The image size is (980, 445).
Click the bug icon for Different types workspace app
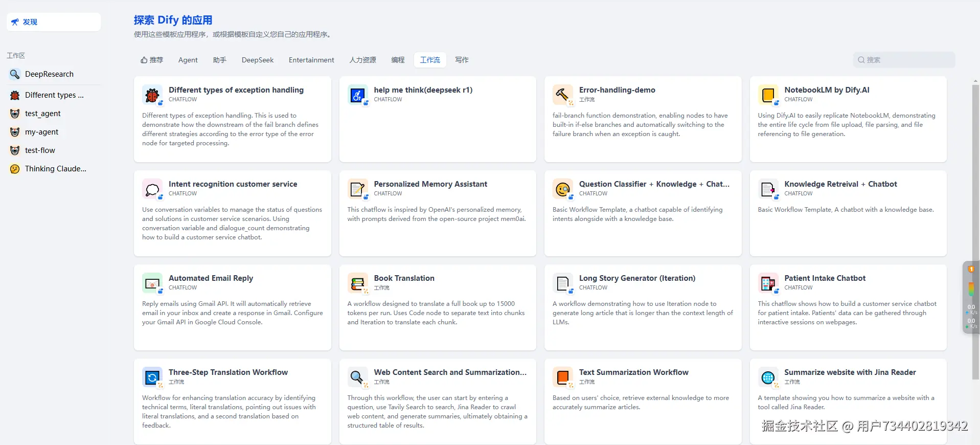[15, 95]
